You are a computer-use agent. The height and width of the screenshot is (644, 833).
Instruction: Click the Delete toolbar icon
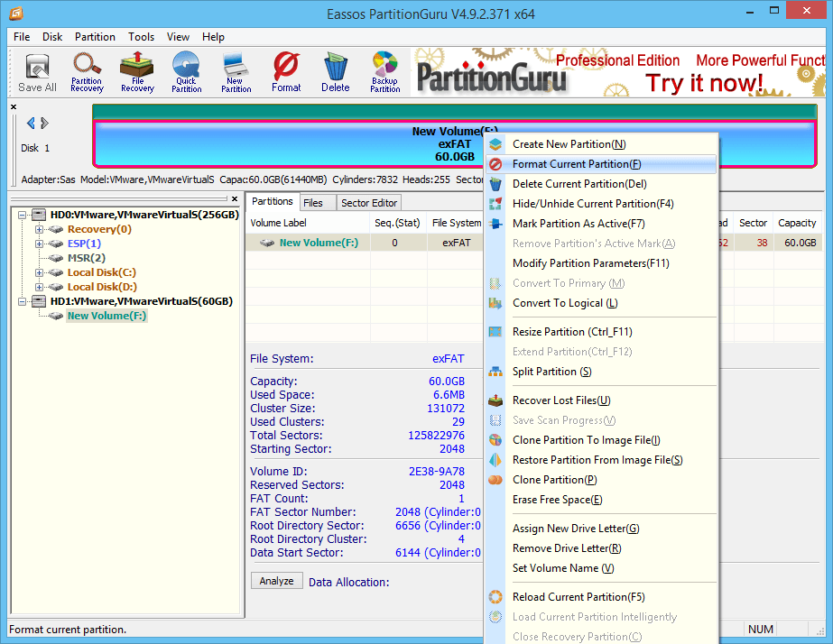[x=335, y=73]
